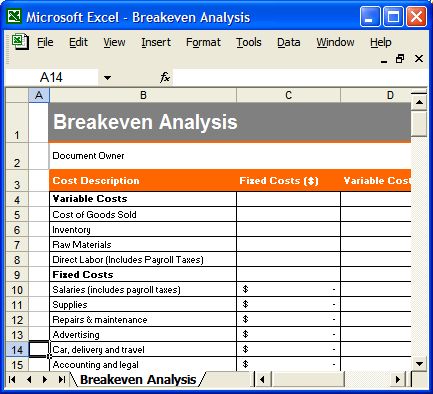
Task: Select column B header
Action: click(x=143, y=95)
